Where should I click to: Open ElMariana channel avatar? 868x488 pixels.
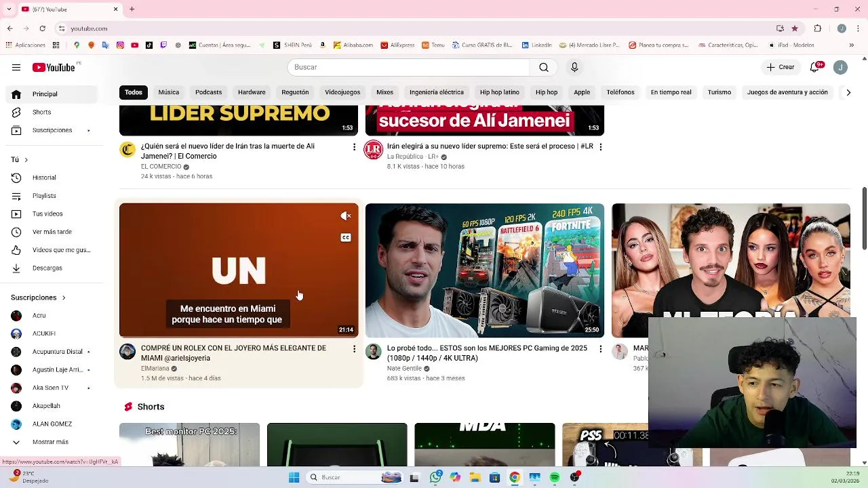coord(127,351)
